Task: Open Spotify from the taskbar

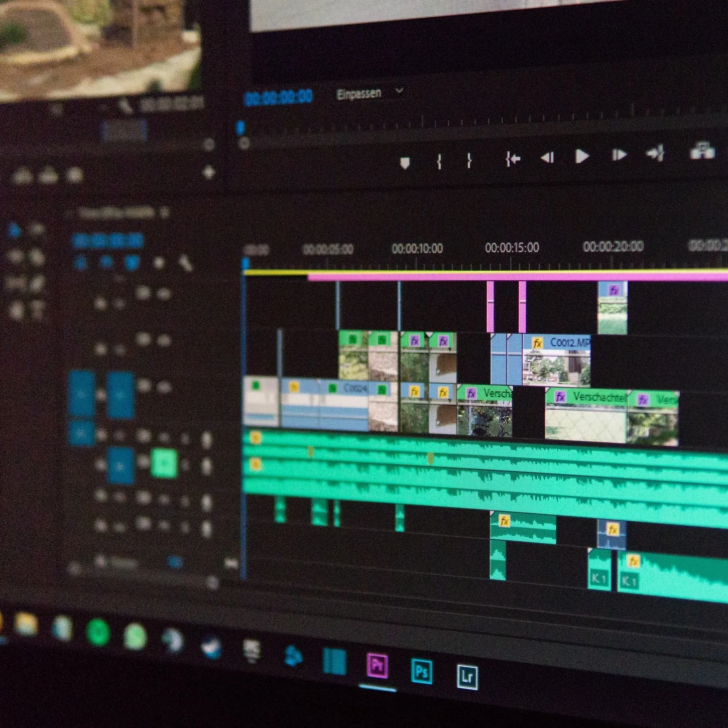Action: click(98, 631)
